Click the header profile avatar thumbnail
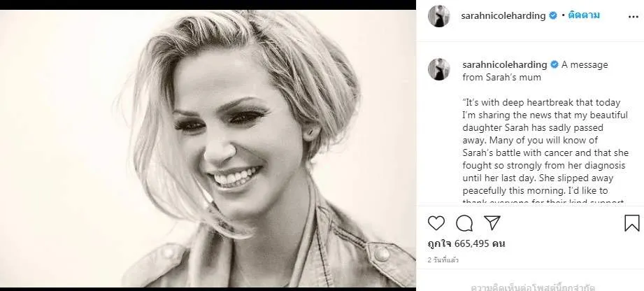 click(x=438, y=17)
